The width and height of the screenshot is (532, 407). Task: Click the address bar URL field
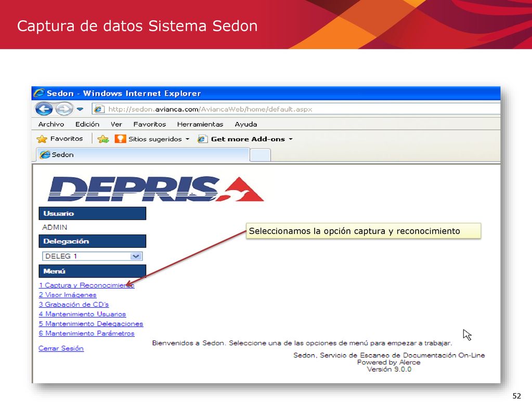tap(296, 109)
